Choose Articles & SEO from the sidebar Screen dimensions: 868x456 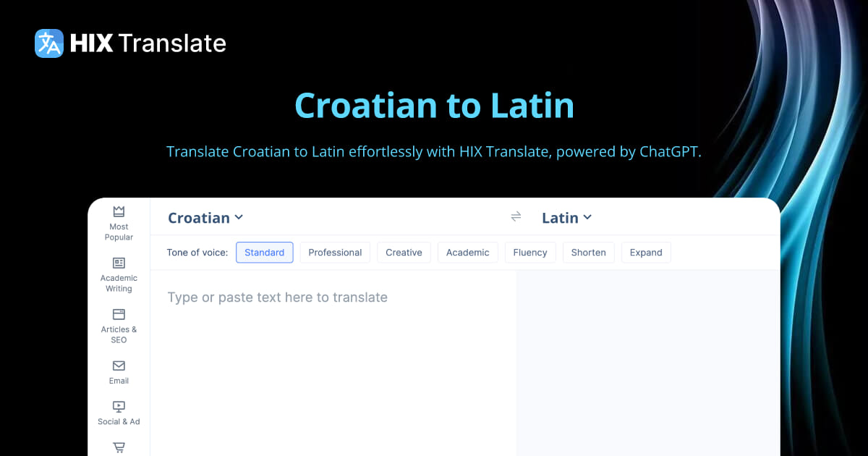point(118,324)
